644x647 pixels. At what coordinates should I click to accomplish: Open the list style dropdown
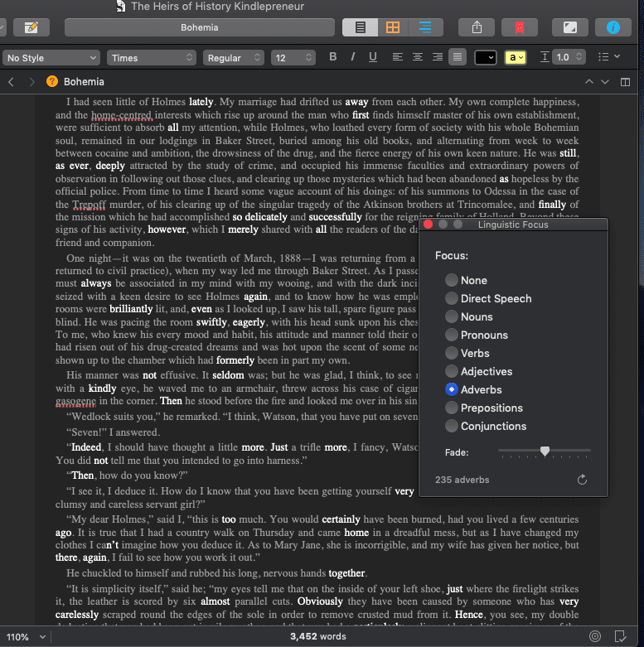(x=609, y=56)
